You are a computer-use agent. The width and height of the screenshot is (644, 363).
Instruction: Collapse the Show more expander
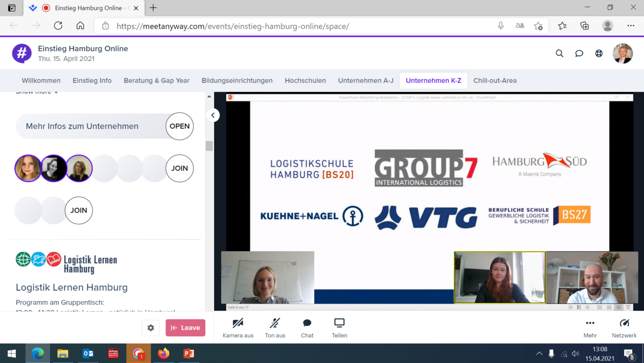pyautogui.click(x=37, y=92)
